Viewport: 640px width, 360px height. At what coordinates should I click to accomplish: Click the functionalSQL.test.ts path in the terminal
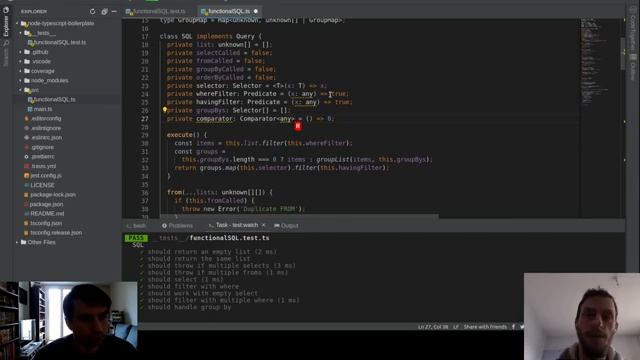229,238
